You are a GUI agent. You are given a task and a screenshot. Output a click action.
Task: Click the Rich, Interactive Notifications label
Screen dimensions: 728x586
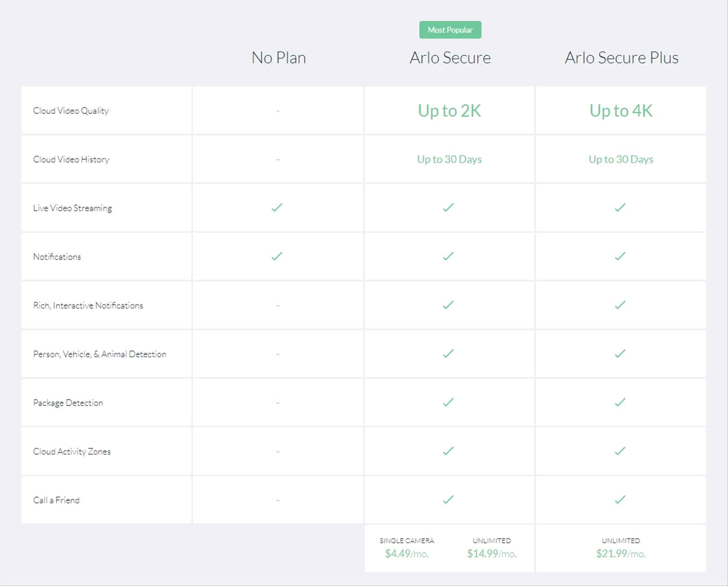tap(88, 306)
